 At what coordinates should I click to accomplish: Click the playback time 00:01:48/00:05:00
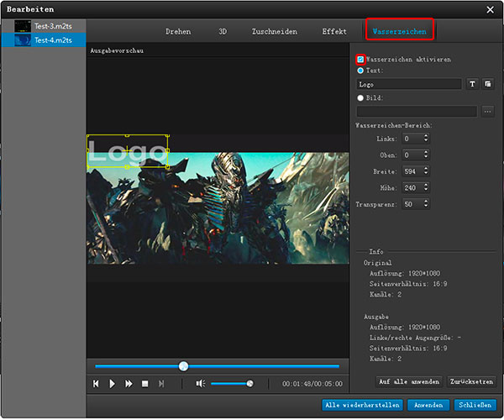pyautogui.click(x=312, y=384)
